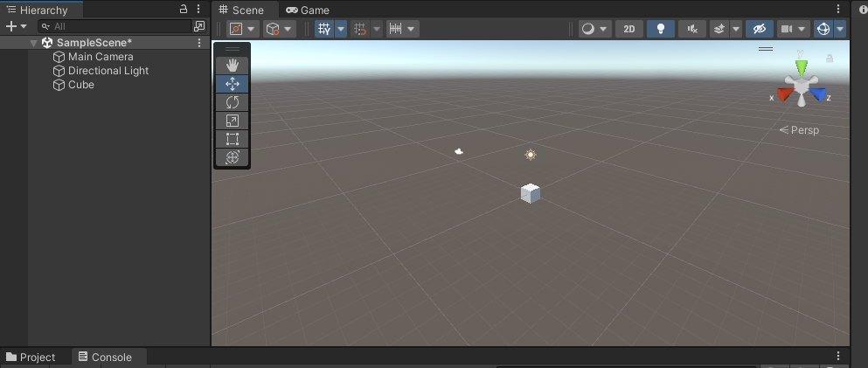Select the cube object in the scene

[x=531, y=194]
